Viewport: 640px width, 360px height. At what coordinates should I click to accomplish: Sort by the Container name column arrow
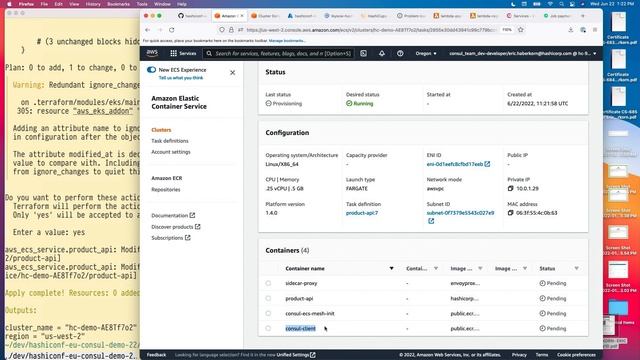[391, 269]
